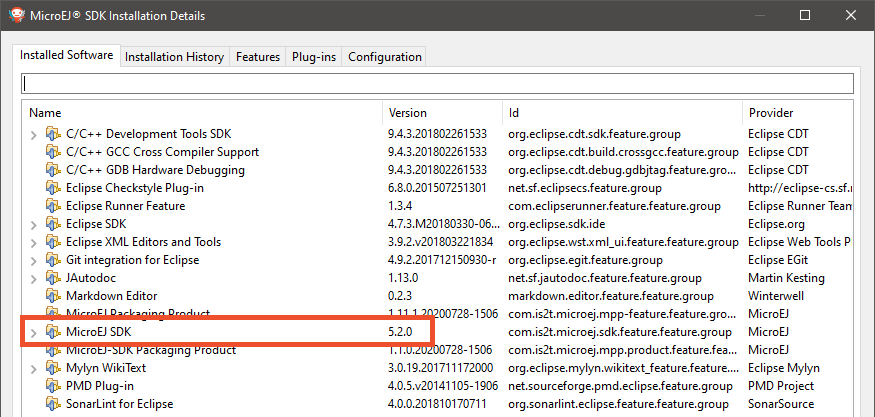Select the Markdown Editor feature icon
Viewport: 875px width, 417px height.
[53, 296]
